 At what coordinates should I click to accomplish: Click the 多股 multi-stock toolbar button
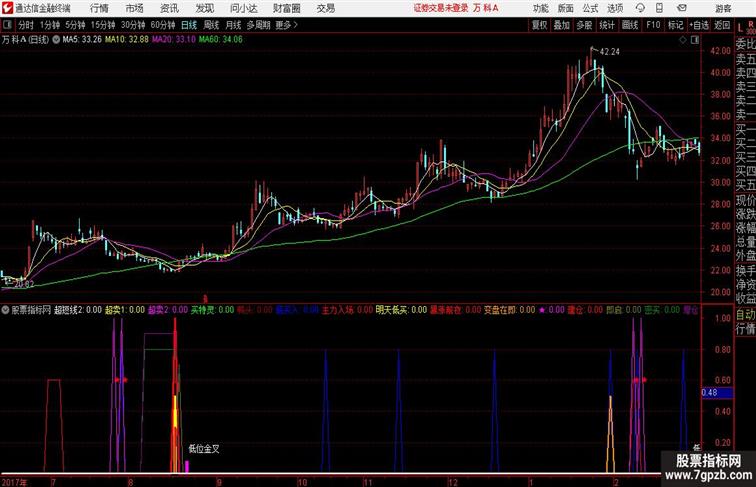(584, 25)
